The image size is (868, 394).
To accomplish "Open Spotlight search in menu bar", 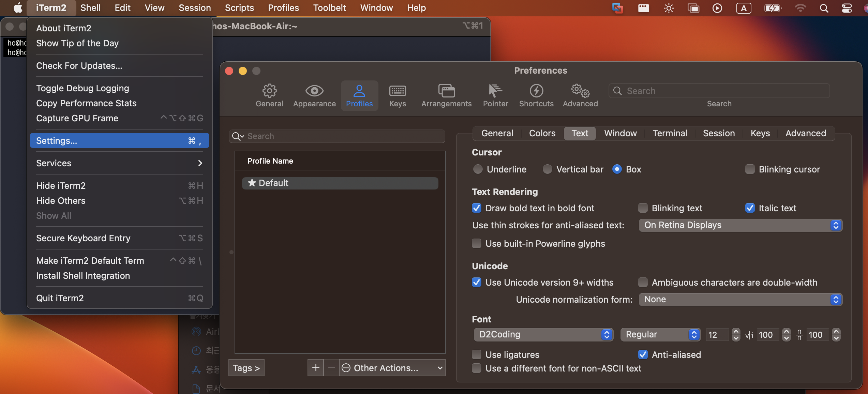I will 824,8.
